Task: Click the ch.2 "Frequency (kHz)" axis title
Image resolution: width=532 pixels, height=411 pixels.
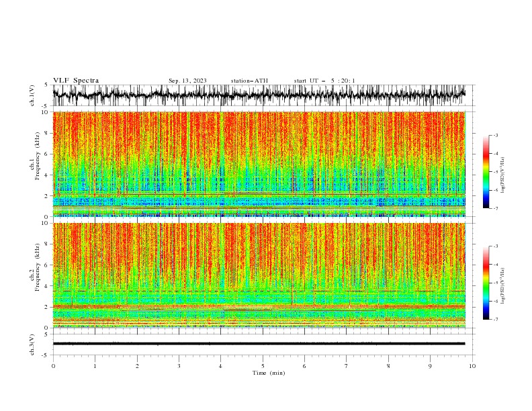Action: 38,267
